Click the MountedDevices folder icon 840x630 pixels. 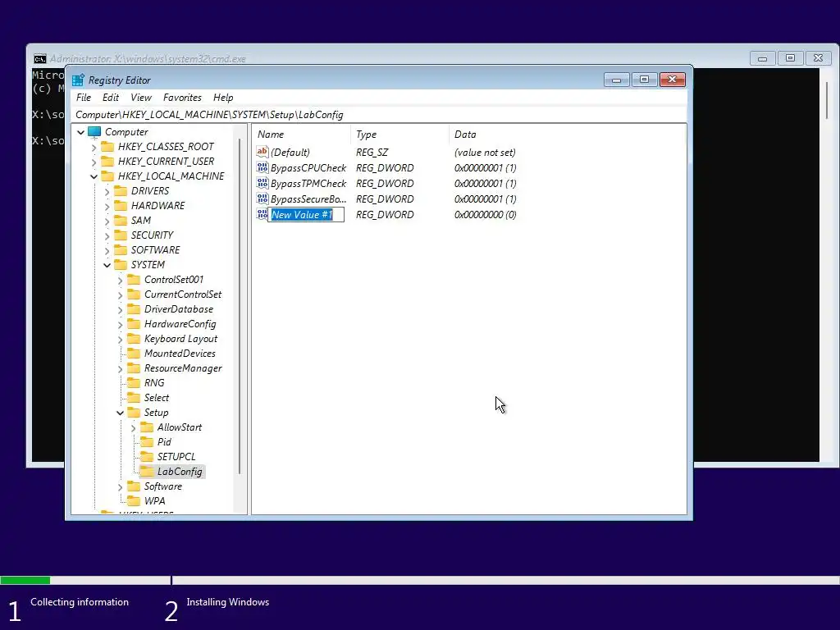(134, 354)
